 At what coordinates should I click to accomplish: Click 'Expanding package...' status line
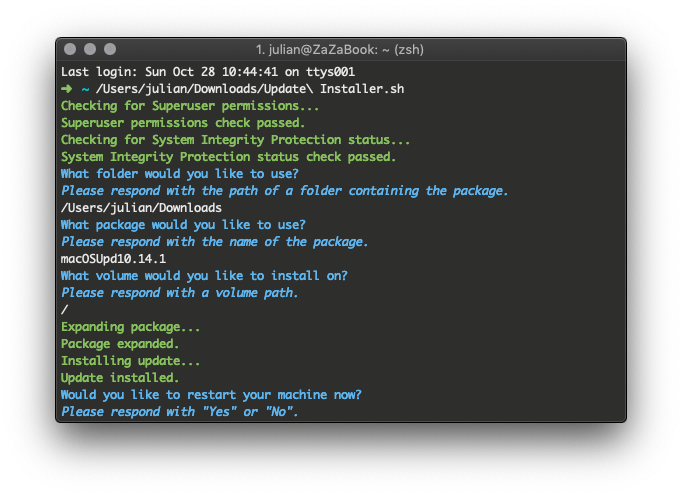tap(130, 327)
